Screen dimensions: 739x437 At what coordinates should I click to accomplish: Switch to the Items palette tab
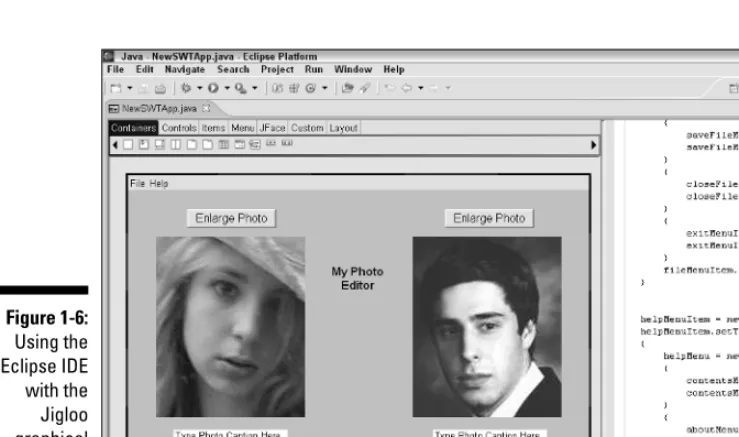(213, 128)
